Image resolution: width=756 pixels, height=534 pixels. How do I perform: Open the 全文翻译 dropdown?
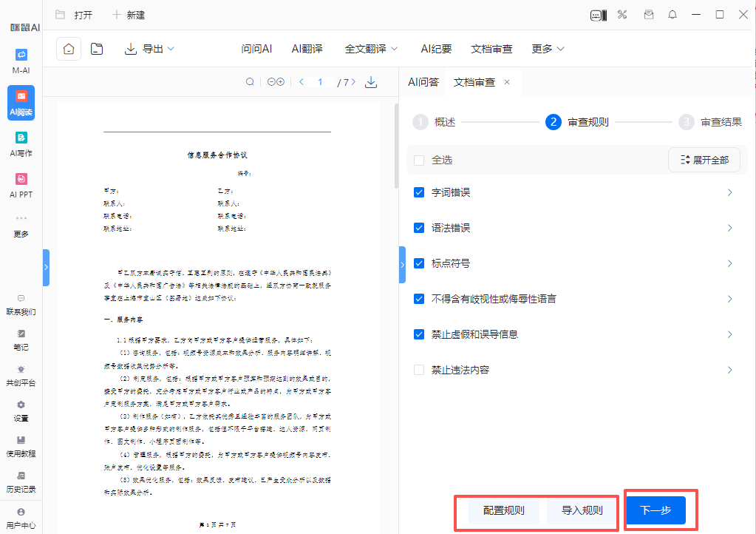tap(371, 49)
